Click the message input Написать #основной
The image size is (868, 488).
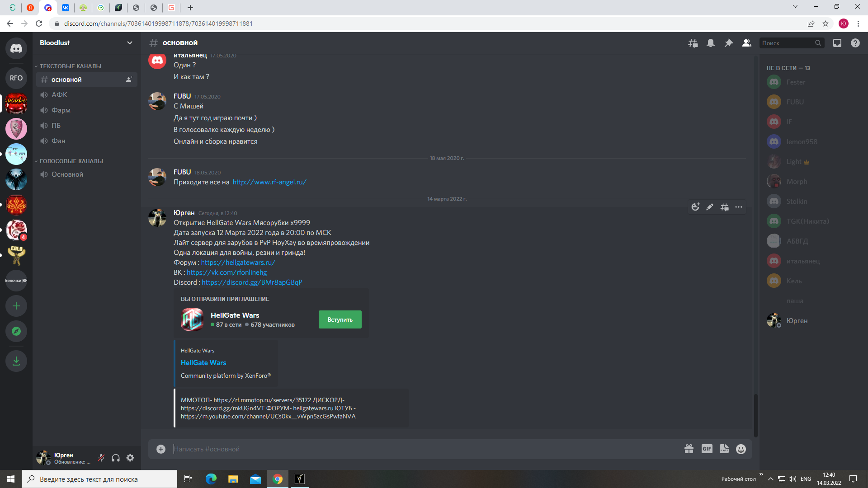(425, 449)
